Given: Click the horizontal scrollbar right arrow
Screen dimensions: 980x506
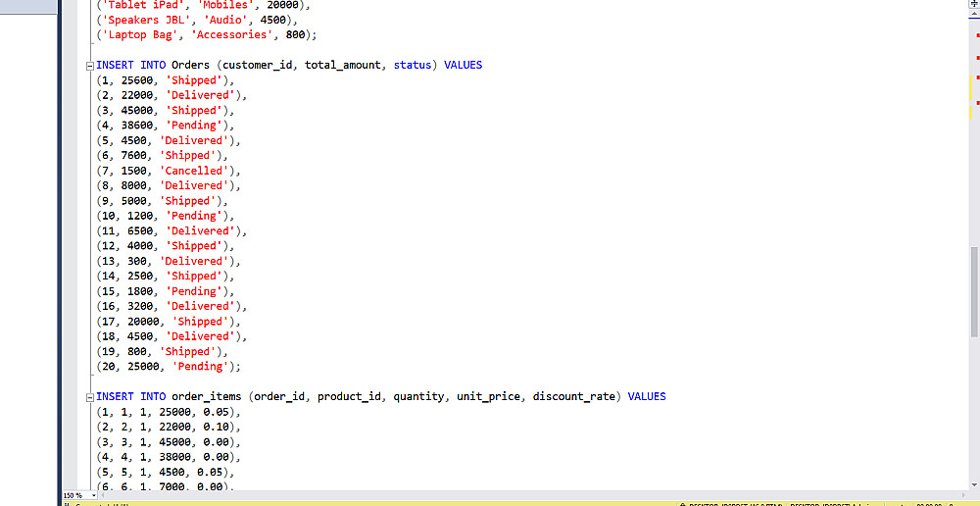Looking at the screenshot, I should 965,495.
